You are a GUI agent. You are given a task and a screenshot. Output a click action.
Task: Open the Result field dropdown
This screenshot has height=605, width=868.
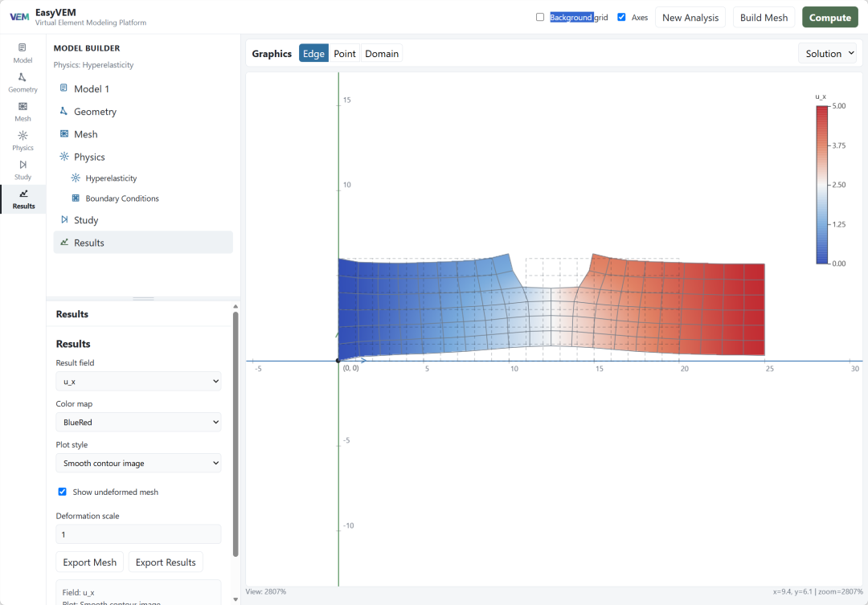click(138, 381)
